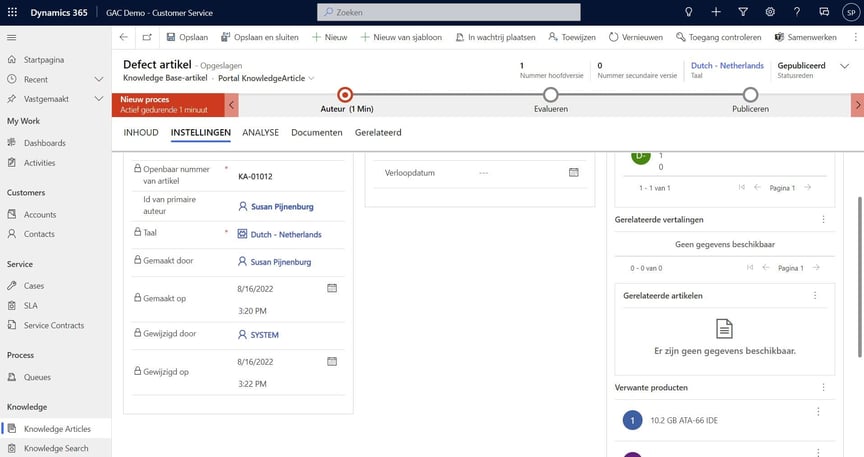The width and height of the screenshot is (864, 457).
Task: Click Toegang controleren command
Action: tap(719, 37)
